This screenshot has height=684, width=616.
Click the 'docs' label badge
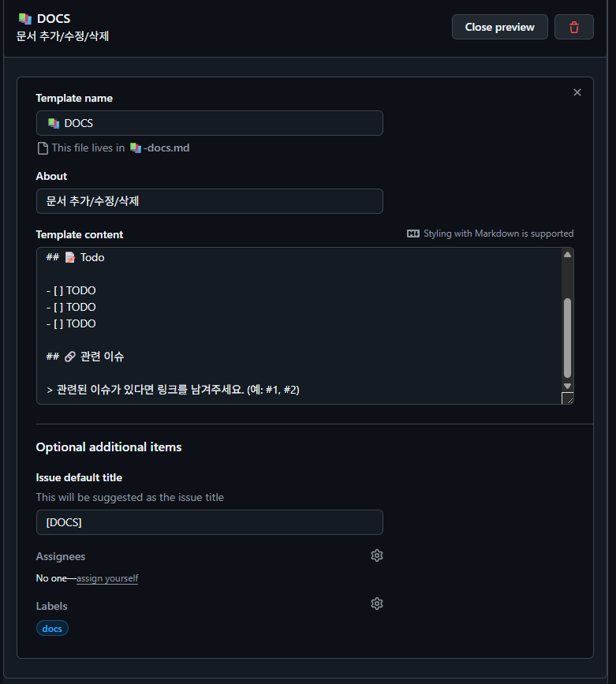pyautogui.click(x=52, y=629)
